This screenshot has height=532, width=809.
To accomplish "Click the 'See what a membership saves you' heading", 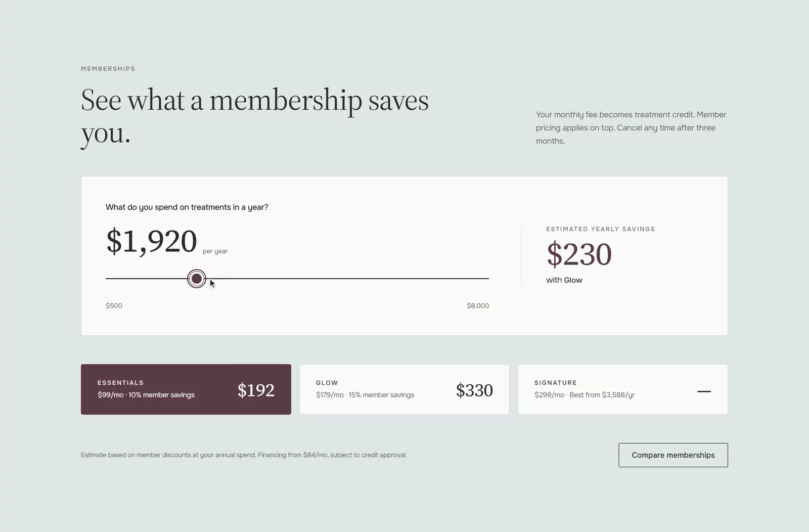I will 255,116.
